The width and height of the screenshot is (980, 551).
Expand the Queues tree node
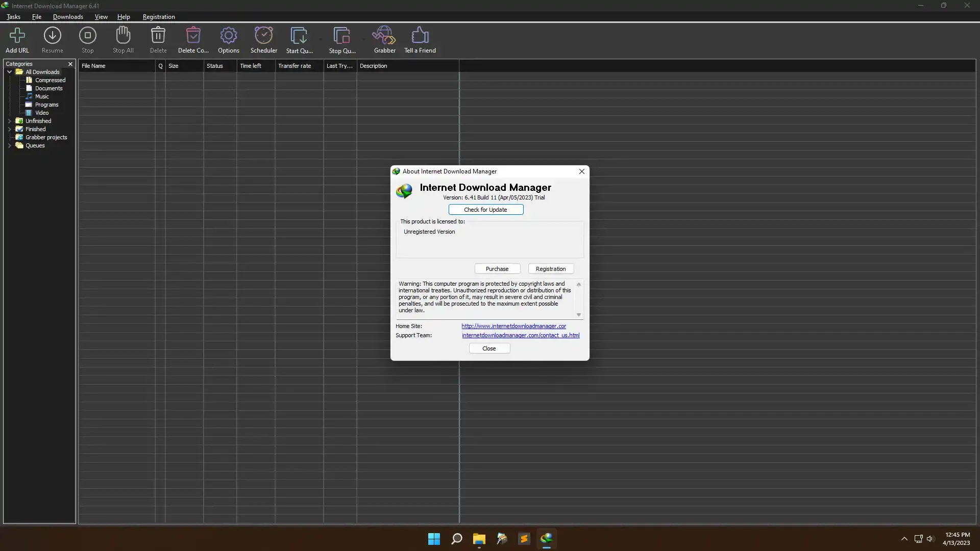[x=9, y=145]
